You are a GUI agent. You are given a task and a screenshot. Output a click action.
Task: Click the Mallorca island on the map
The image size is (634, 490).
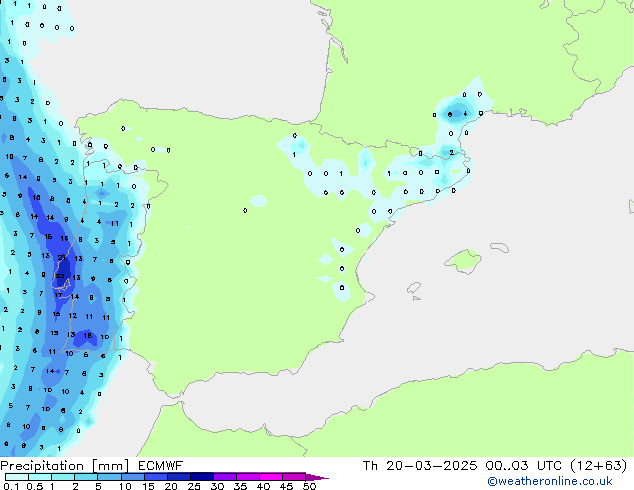pos(463,261)
